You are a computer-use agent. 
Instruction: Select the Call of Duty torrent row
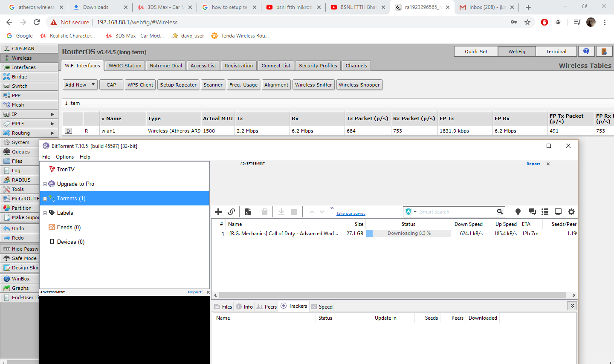coord(394,234)
